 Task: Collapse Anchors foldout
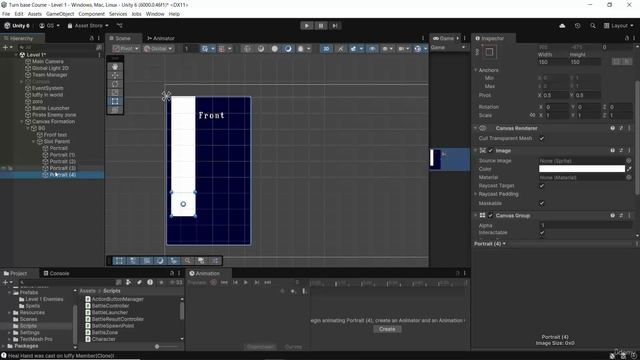[x=476, y=70]
